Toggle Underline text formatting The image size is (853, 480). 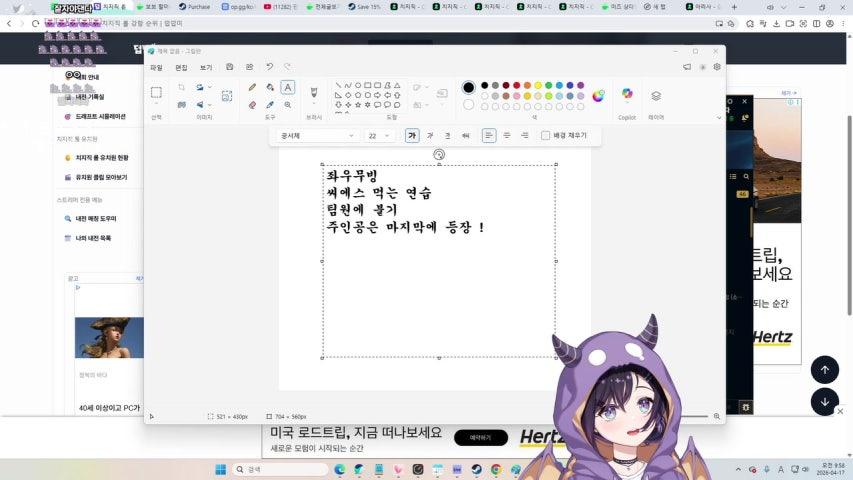click(x=448, y=136)
